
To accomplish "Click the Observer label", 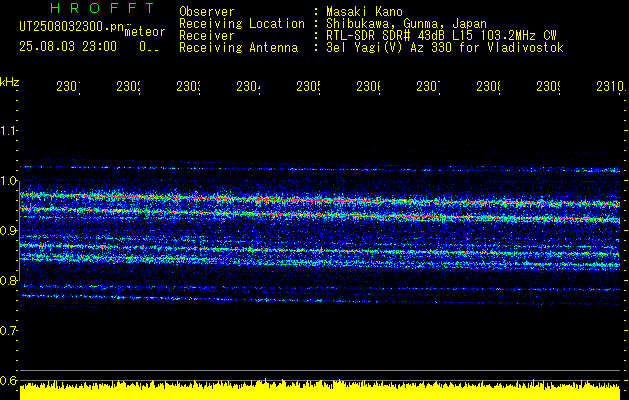I will pos(207,11).
